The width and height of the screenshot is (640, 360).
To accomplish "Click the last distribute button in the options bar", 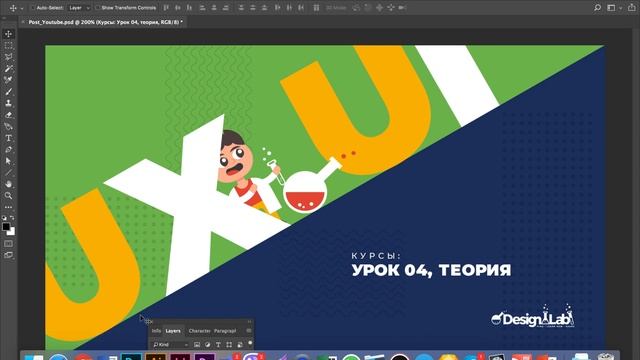I will click(301, 8).
